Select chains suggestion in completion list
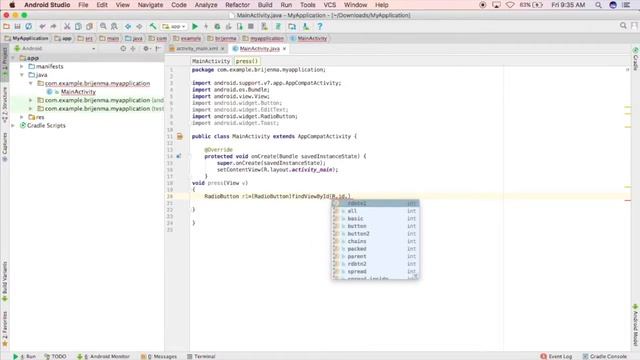 [375, 241]
